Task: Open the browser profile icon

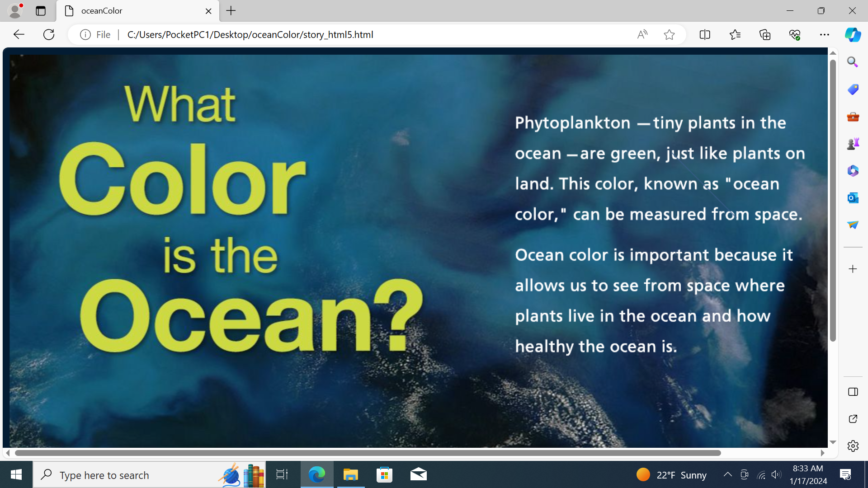Action: click(15, 10)
